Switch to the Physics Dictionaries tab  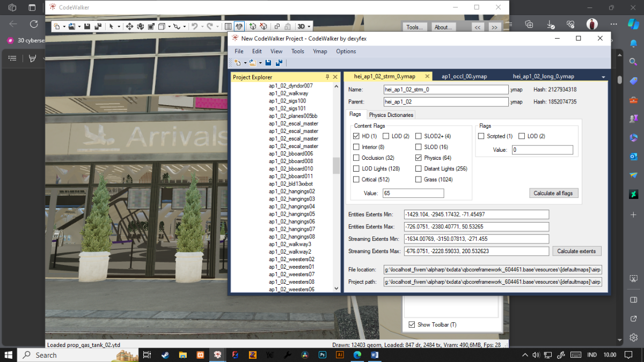[391, 115]
